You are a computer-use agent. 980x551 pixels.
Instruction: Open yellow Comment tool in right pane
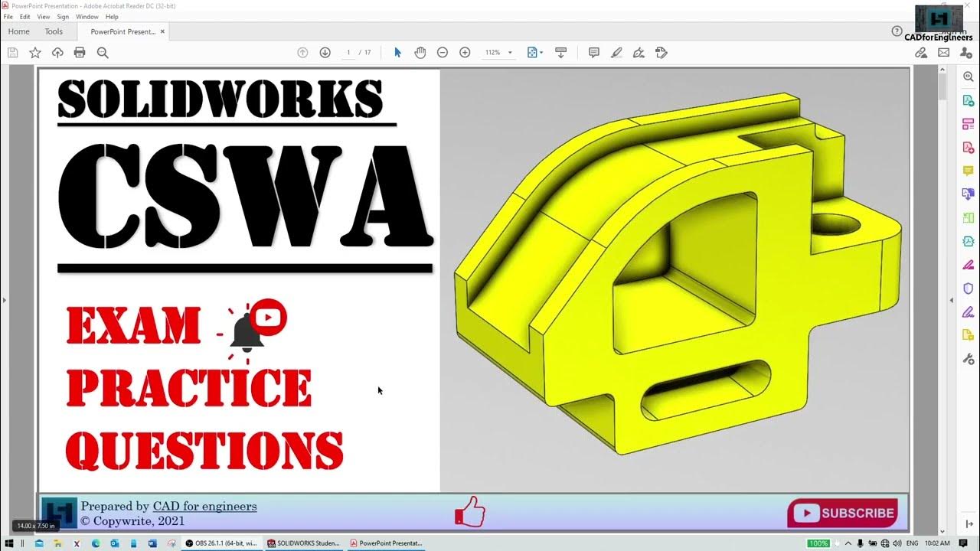point(968,171)
